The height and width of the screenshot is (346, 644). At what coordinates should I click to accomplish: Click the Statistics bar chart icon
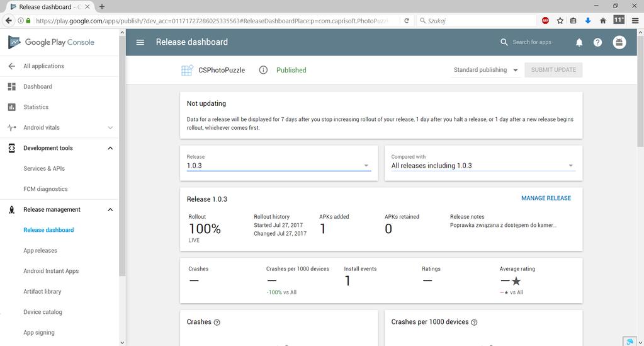[x=12, y=107]
